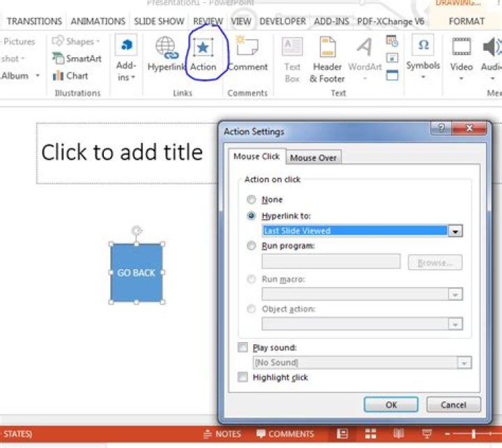Enable the Play sound checkbox
502x448 pixels.
[x=243, y=347]
